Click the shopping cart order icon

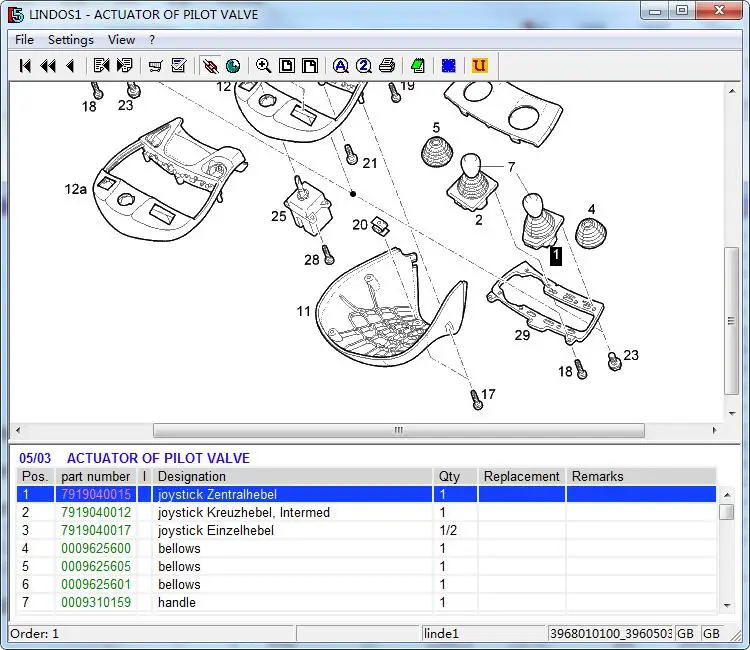point(155,66)
